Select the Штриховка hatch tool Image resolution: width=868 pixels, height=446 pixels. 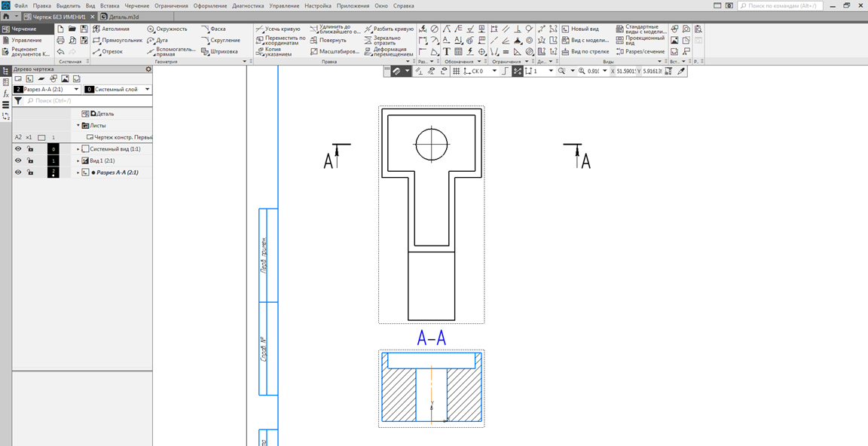(219, 51)
